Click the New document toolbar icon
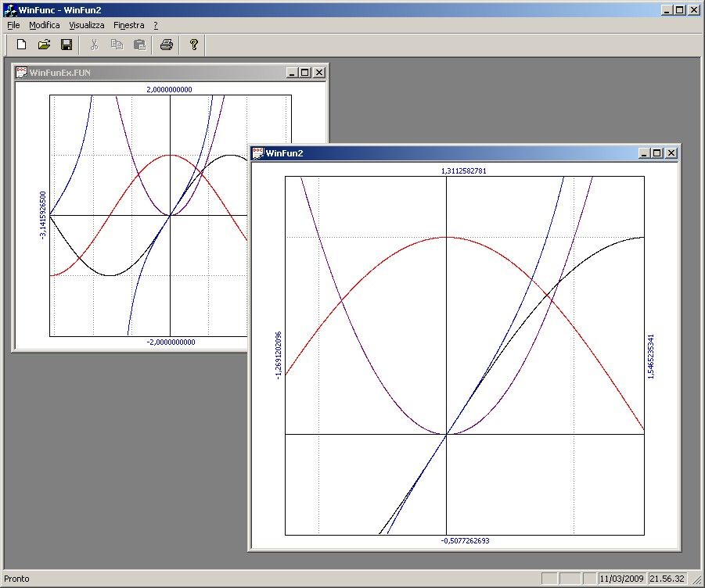 [21, 45]
